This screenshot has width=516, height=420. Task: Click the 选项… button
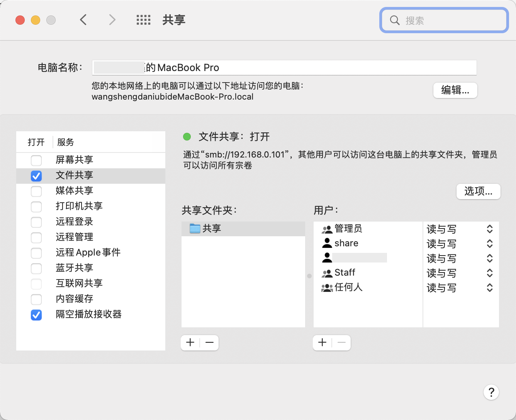tap(478, 191)
